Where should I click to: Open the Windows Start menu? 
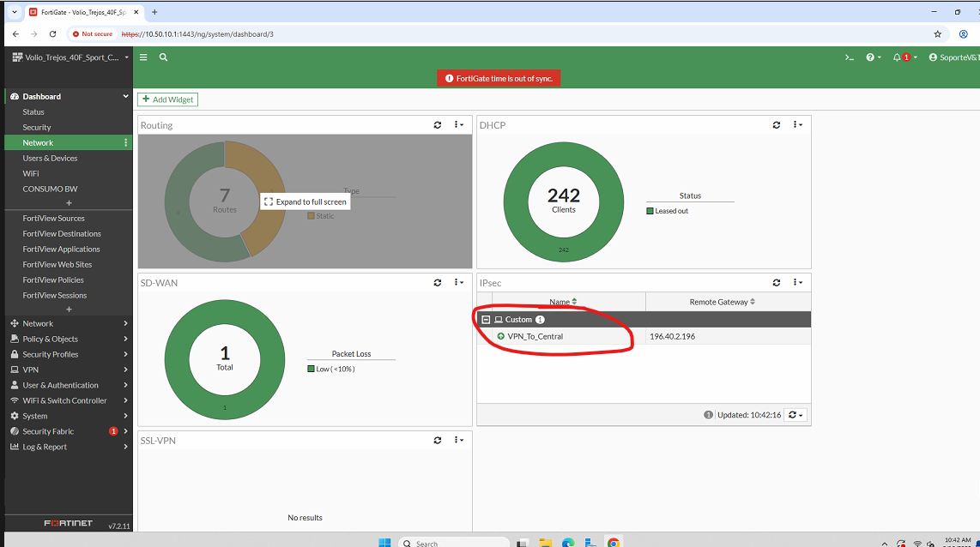(384, 543)
